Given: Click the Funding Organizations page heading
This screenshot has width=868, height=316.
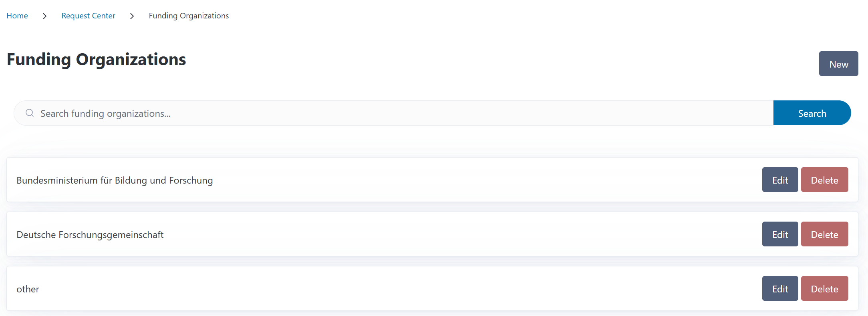Looking at the screenshot, I should [97, 60].
